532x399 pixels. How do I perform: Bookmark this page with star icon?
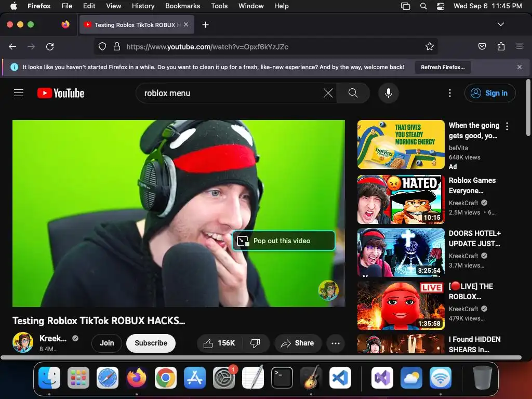[x=430, y=46]
